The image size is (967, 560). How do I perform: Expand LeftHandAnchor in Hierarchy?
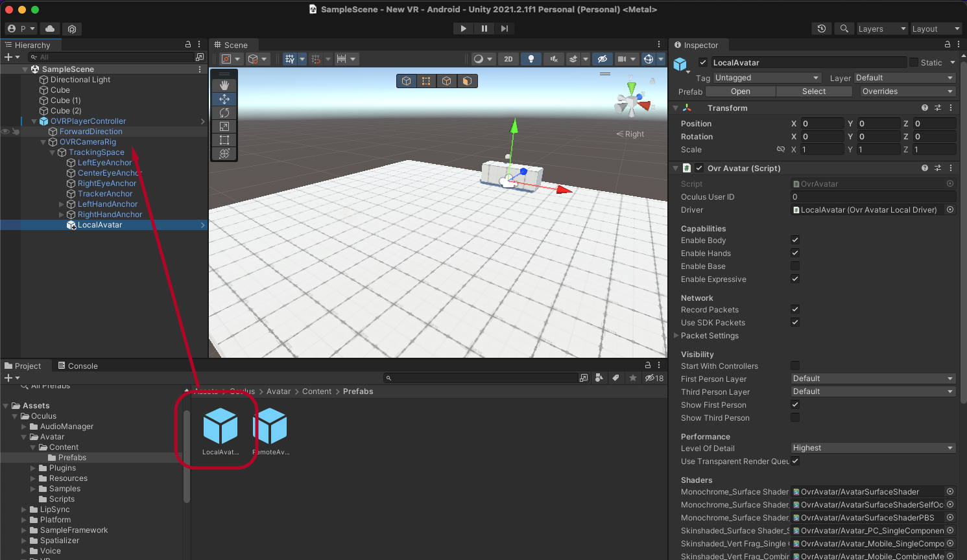click(x=62, y=204)
